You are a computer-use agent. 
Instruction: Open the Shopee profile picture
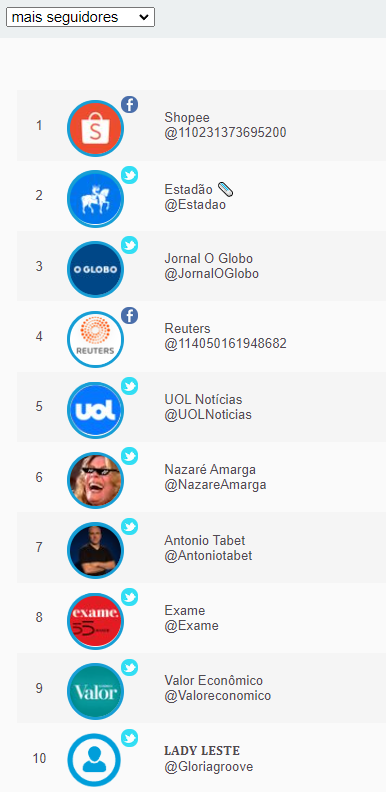(95, 128)
